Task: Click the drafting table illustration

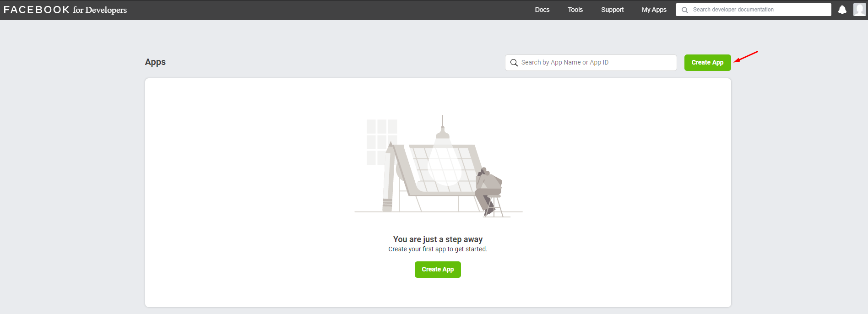Action: tap(438, 166)
